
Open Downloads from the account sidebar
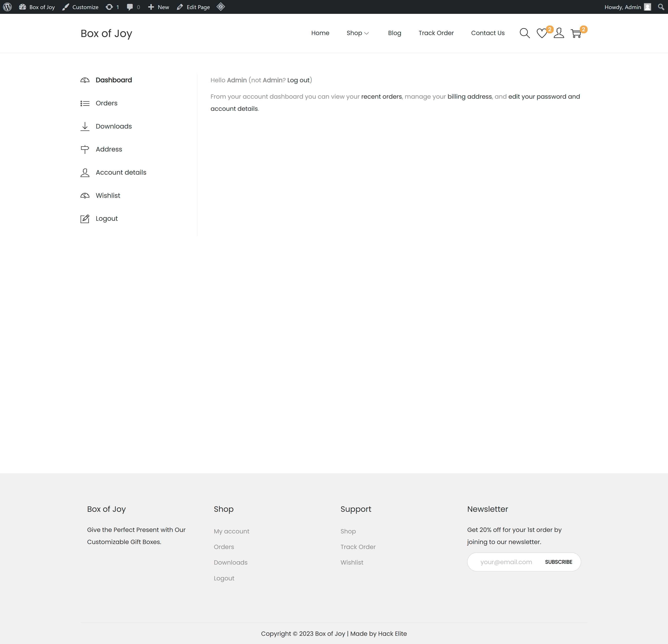(113, 126)
